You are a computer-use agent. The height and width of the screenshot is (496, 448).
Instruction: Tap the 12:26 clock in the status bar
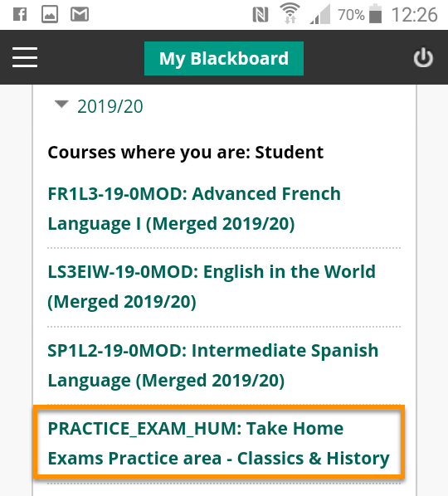[415, 15]
